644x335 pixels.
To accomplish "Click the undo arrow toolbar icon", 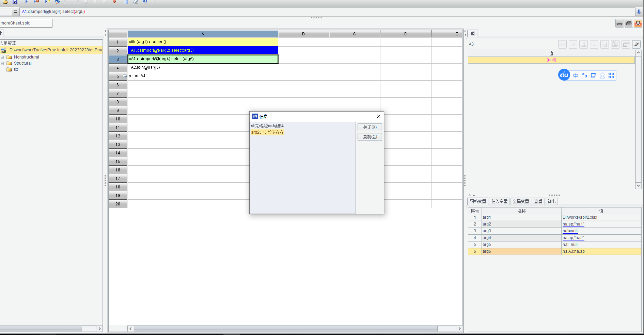I will click(145, 2).
